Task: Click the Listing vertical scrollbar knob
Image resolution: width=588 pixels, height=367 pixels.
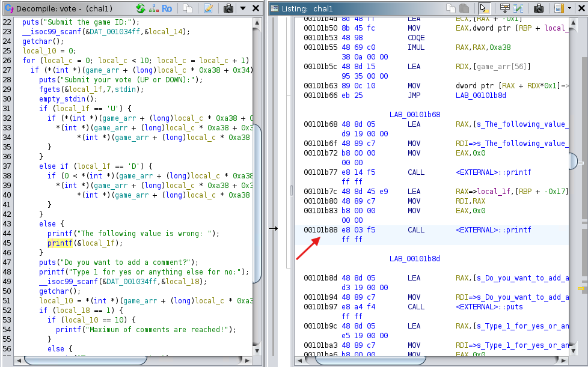Action: click(x=574, y=162)
